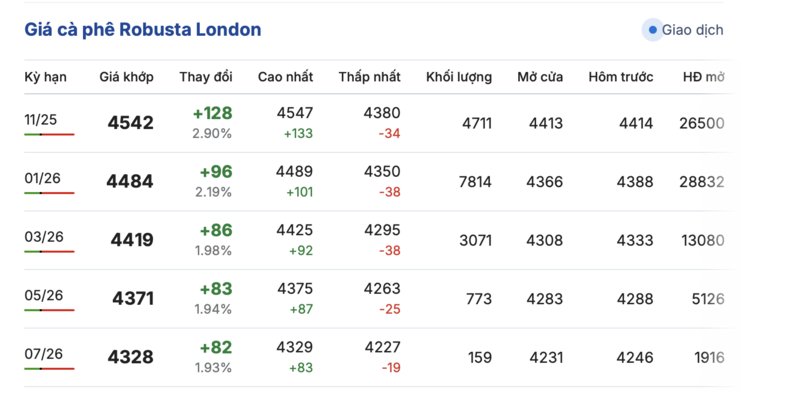Choose the 07/26 contract term
The height and width of the screenshot is (405, 800).
42,353
